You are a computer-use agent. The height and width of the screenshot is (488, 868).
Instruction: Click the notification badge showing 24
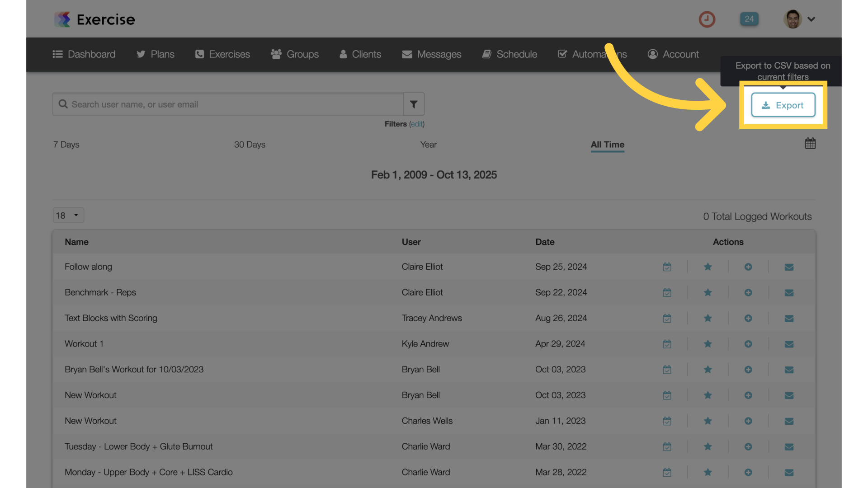point(749,19)
